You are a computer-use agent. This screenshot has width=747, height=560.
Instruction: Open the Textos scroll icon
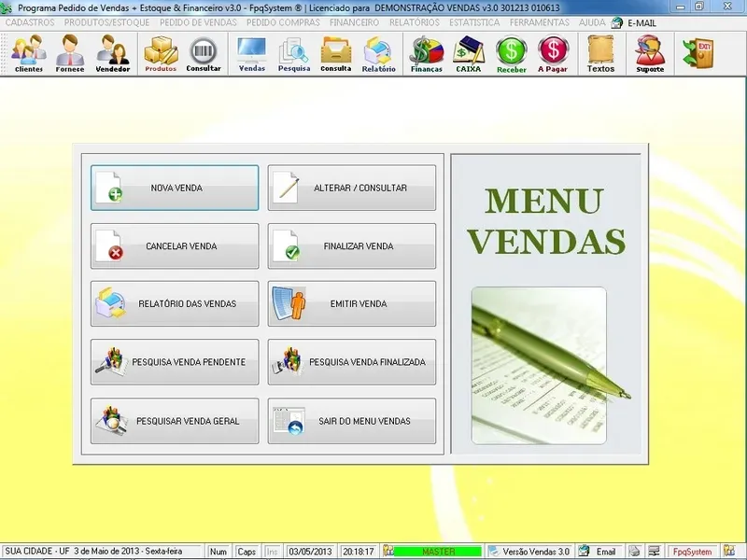pos(600,53)
